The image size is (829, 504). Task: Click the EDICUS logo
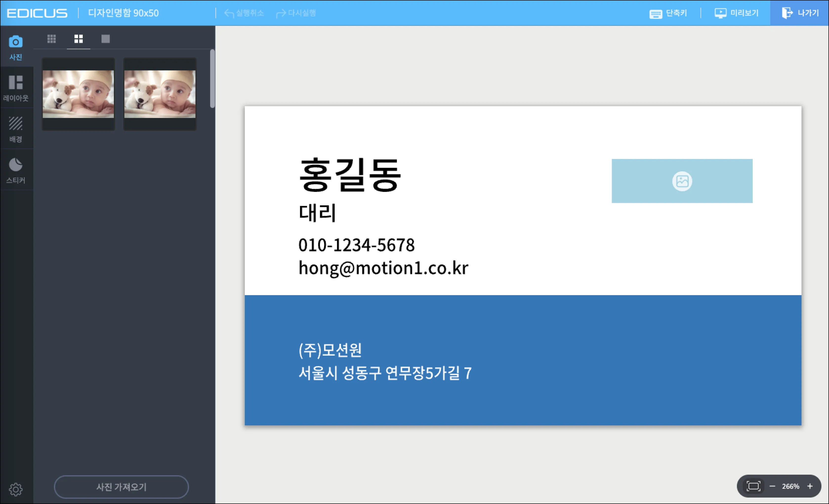coord(37,13)
